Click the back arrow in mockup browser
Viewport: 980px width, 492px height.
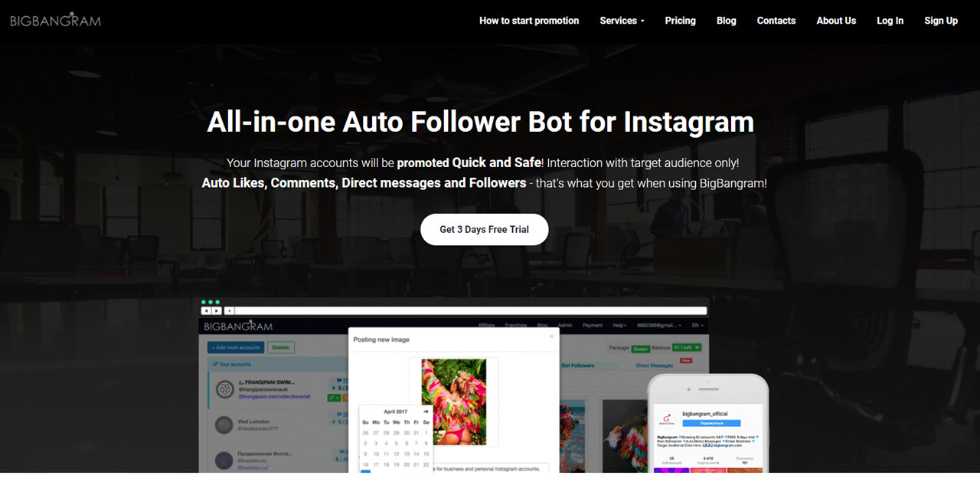pos(206,310)
